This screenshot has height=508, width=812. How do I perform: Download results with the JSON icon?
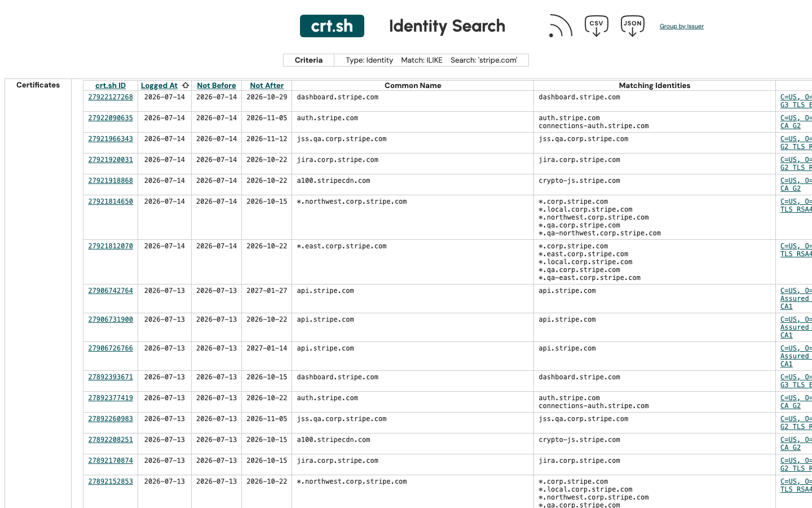tap(632, 26)
